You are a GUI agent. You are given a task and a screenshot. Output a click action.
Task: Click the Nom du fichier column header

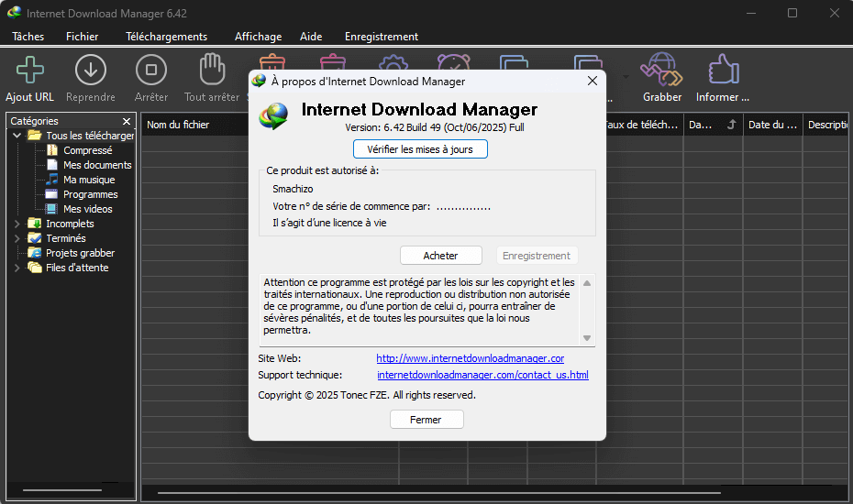tap(178, 125)
